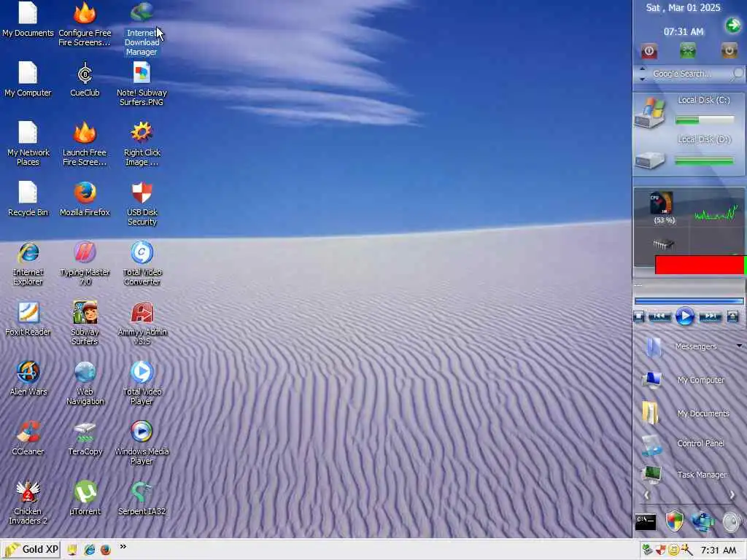This screenshot has height=560, width=747.
Task: Show hidden quick launch items chevron
Action: pos(123,546)
